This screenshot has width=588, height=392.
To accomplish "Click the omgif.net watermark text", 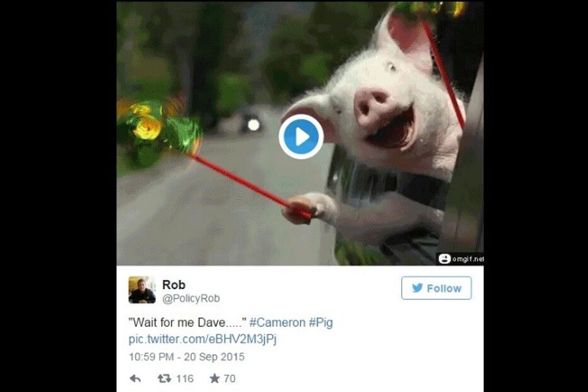I will (468, 259).
